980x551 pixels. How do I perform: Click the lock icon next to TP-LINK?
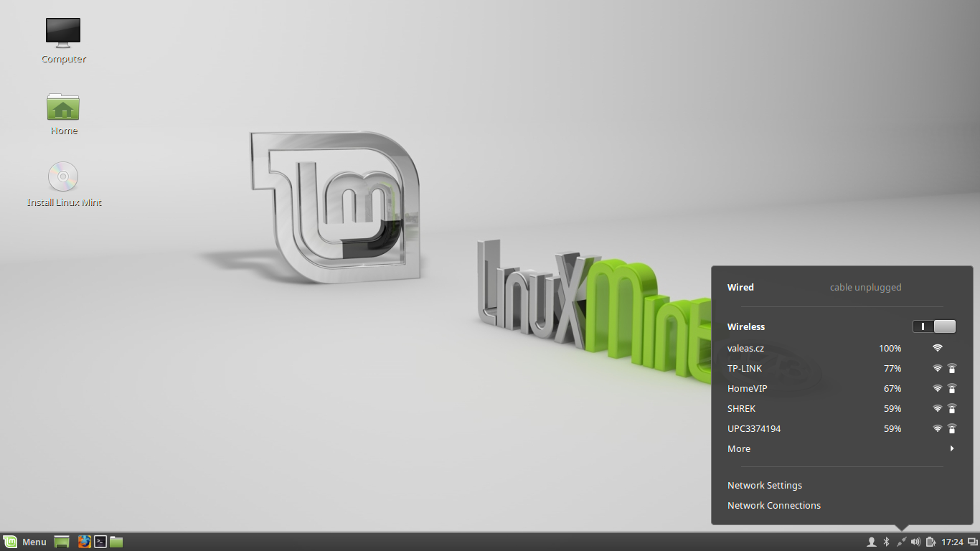(952, 368)
